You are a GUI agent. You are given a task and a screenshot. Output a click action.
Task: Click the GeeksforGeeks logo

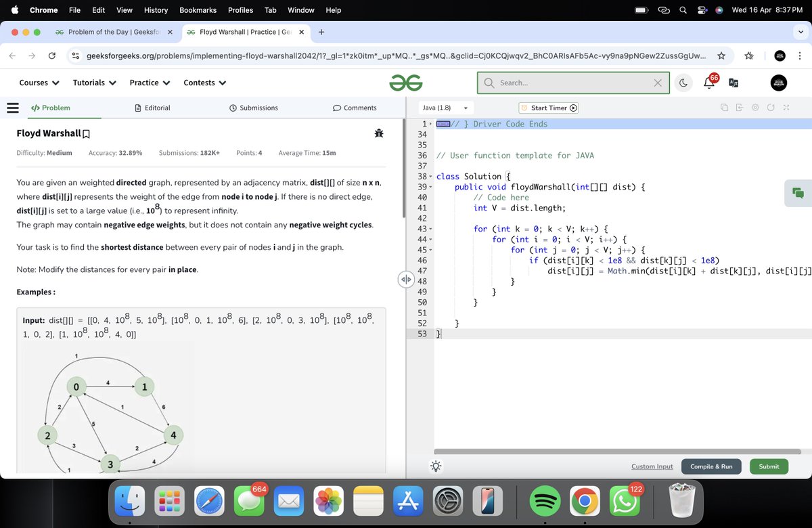[x=406, y=83]
